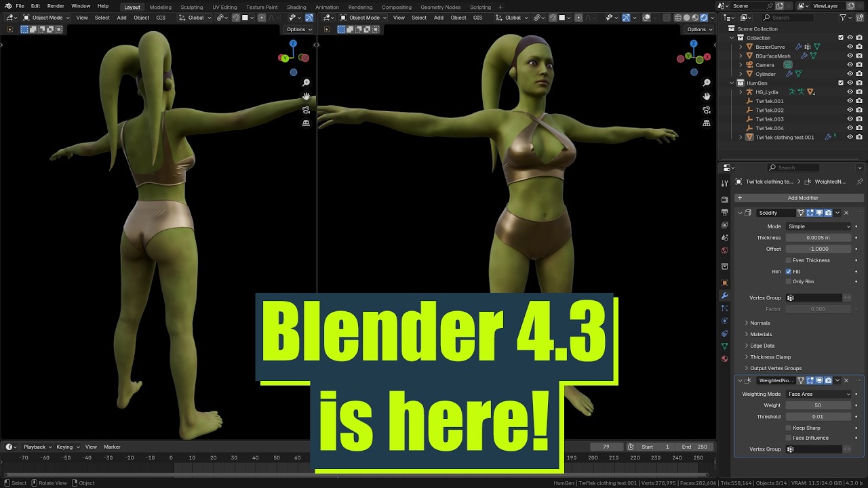Image resolution: width=868 pixels, height=488 pixels.
Task: Collapse the HumGen collection
Action: pos(732,83)
